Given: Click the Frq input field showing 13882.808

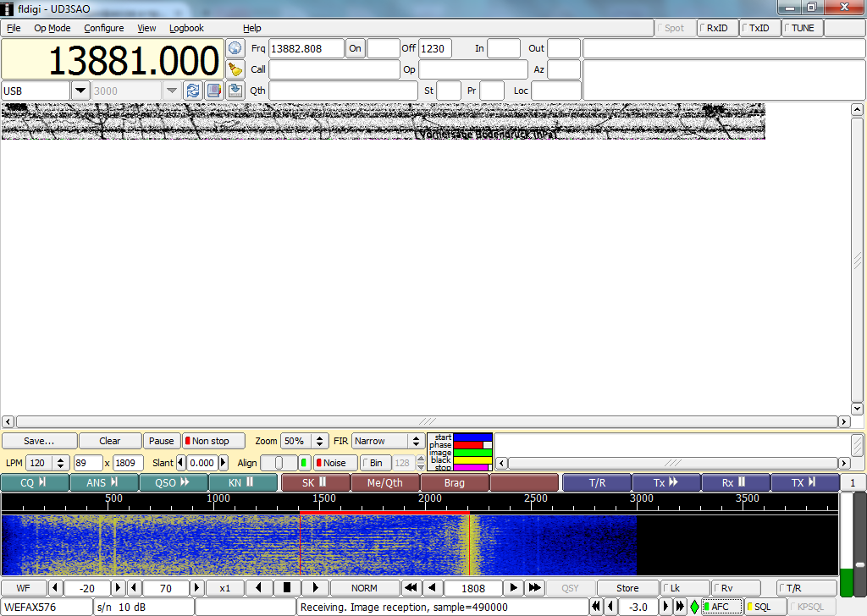Looking at the screenshot, I should click(x=305, y=48).
